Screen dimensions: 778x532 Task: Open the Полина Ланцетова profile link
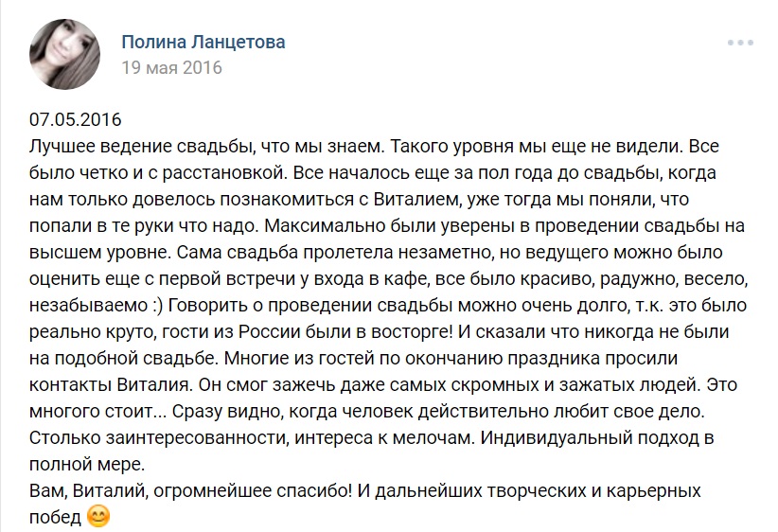pos(203,43)
